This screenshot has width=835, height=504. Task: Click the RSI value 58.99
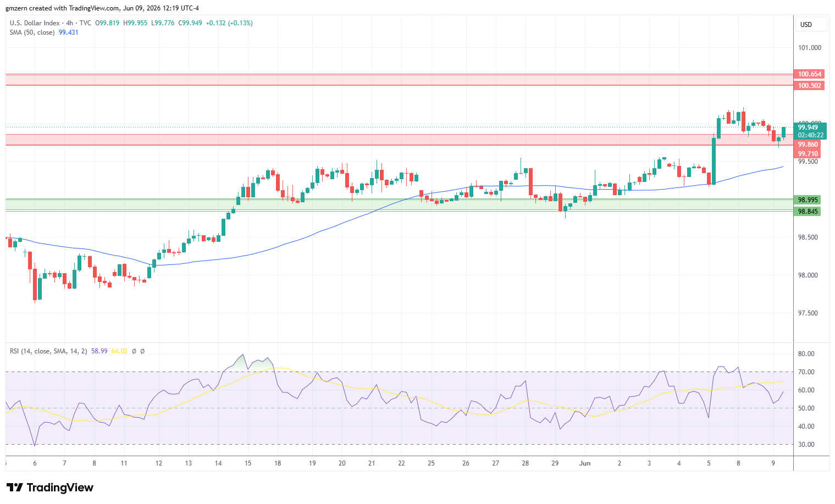coord(99,351)
